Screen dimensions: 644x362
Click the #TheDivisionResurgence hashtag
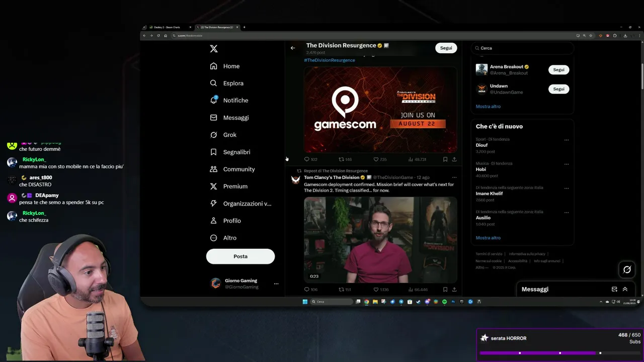click(330, 60)
